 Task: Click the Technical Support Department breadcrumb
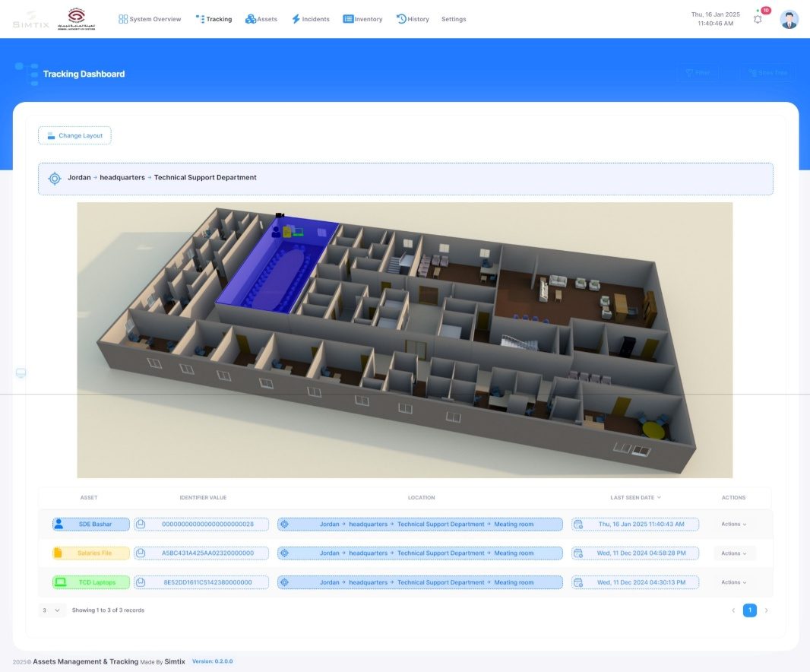pos(205,177)
